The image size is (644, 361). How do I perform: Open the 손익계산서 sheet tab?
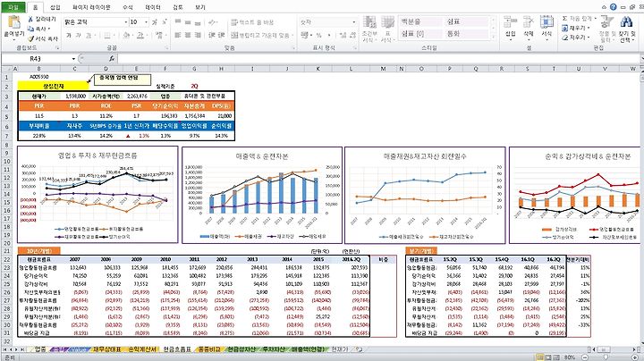tap(142, 349)
